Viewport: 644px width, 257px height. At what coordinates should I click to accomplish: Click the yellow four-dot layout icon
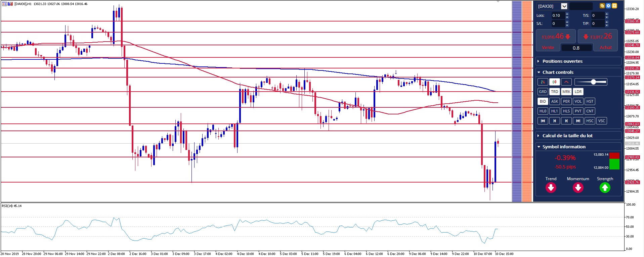614,6
